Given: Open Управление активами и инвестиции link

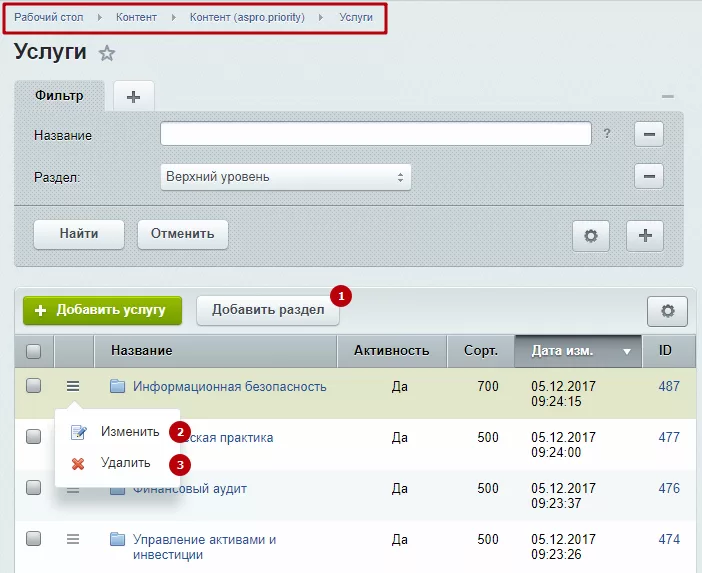Looking at the screenshot, I should pos(204,547).
